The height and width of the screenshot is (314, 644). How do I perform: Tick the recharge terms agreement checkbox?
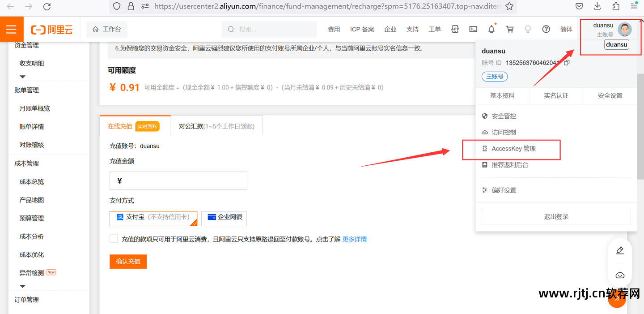[x=114, y=239]
